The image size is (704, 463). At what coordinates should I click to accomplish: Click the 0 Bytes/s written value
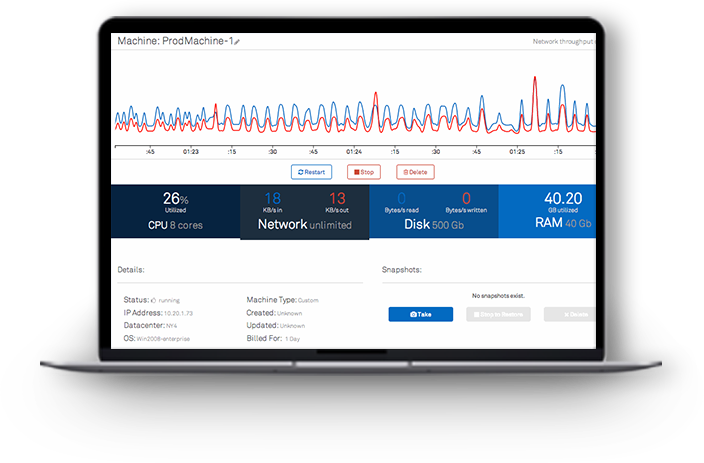466,202
